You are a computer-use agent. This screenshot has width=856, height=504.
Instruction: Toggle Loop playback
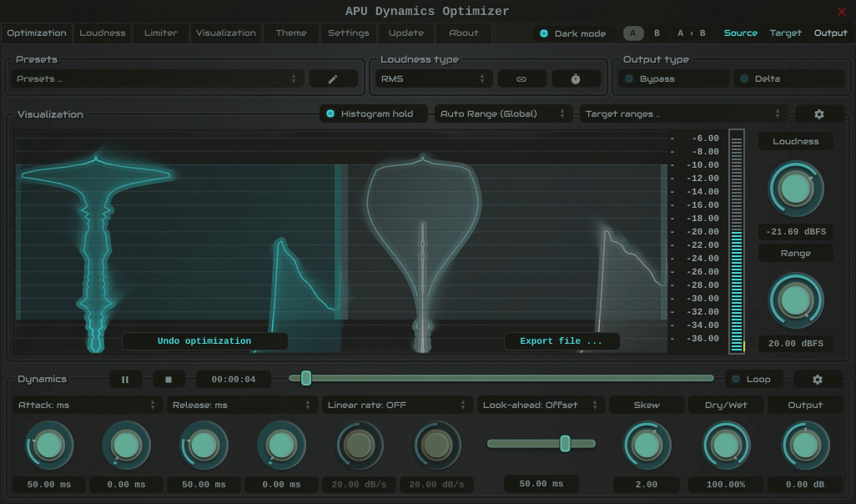[754, 380]
